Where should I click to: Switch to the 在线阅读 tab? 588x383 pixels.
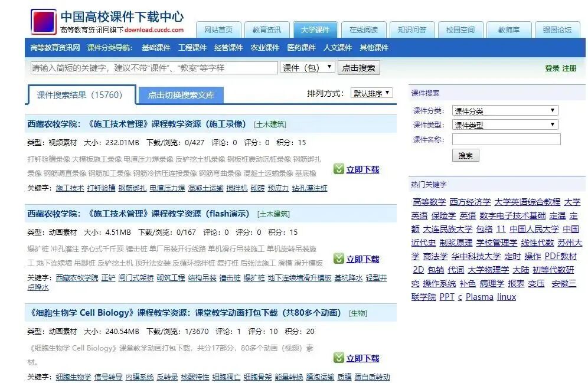(362, 30)
